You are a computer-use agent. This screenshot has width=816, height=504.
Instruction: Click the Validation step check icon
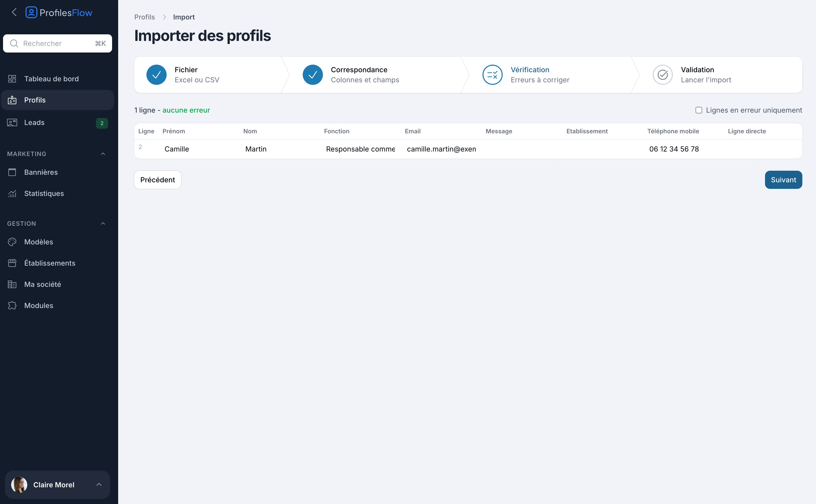[x=662, y=75]
